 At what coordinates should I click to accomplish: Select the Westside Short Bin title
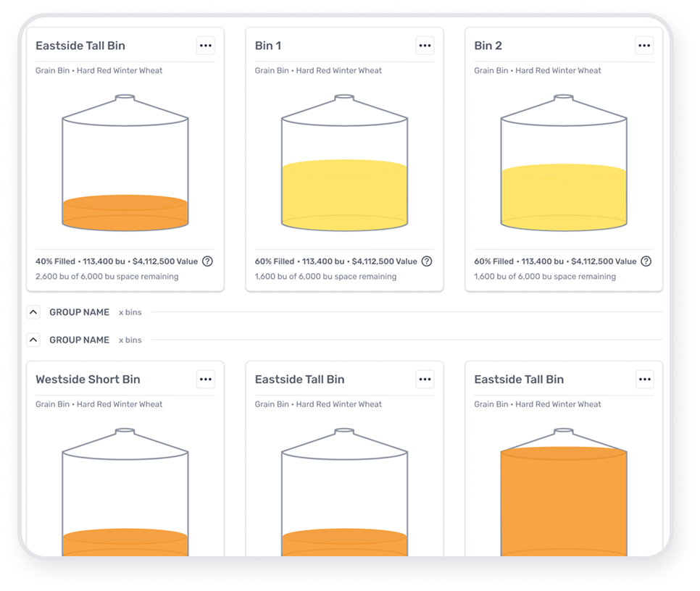tap(88, 380)
